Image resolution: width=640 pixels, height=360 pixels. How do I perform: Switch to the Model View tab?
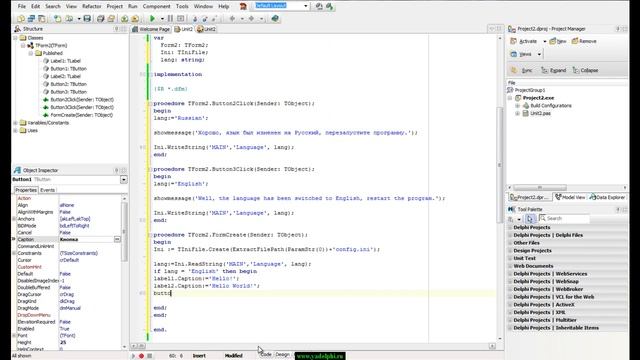click(570, 197)
